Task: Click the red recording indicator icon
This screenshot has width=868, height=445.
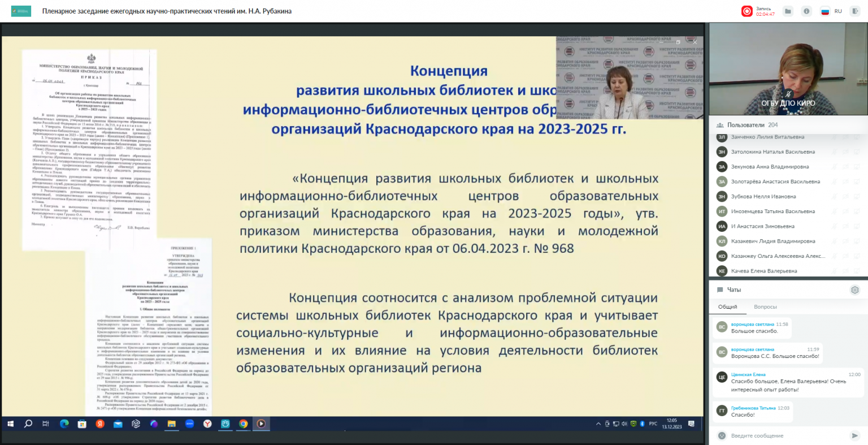Action: pos(747,11)
